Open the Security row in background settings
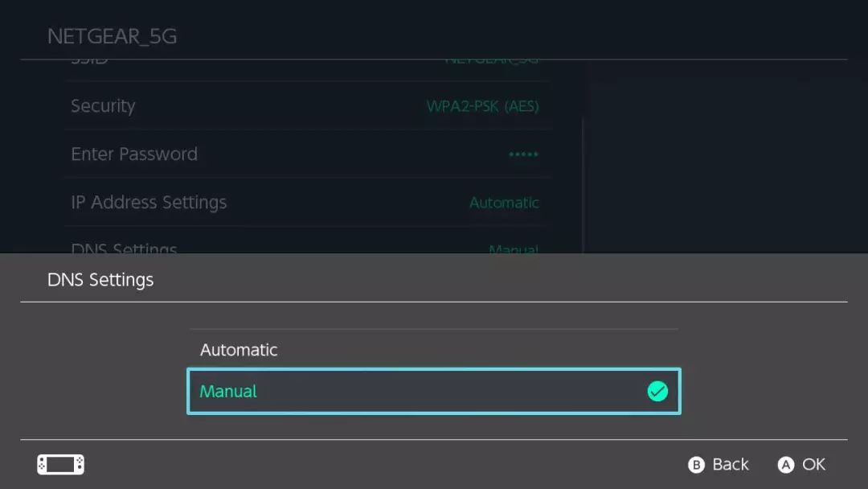Viewport: 868px width, 489px height. click(x=308, y=106)
